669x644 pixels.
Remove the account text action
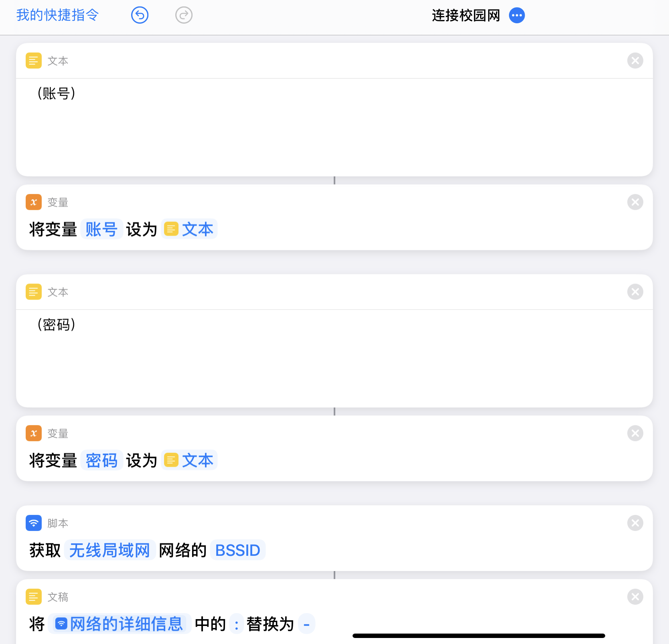pos(635,61)
